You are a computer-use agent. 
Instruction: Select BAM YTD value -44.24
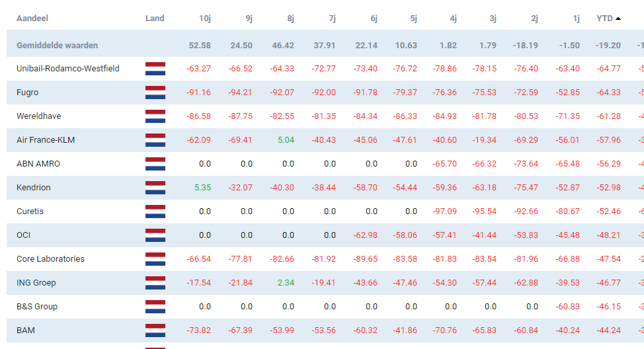tap(608, 330)
